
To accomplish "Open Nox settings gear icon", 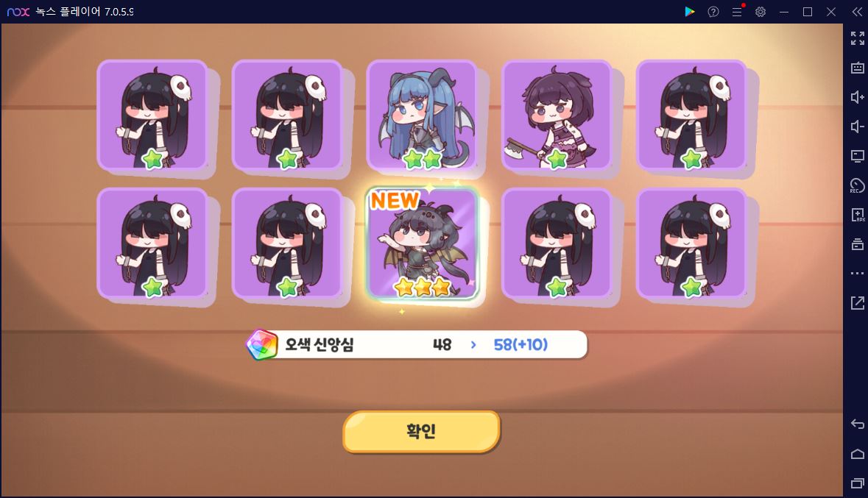I will click(761, 12).
